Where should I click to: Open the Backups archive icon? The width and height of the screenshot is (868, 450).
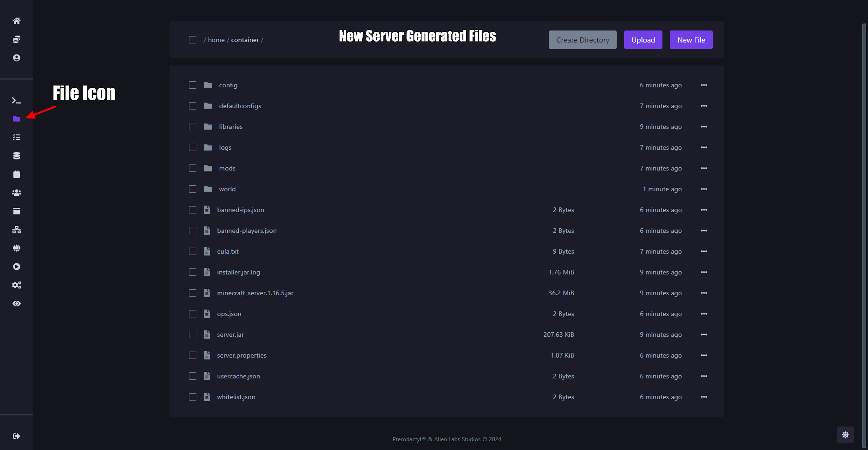pyautogui.click(x=17, y=211)
